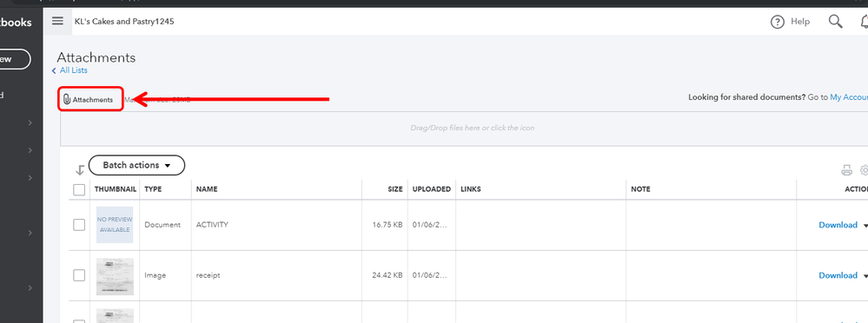Expand the second left sidebar chevron

tap(30, 150)
